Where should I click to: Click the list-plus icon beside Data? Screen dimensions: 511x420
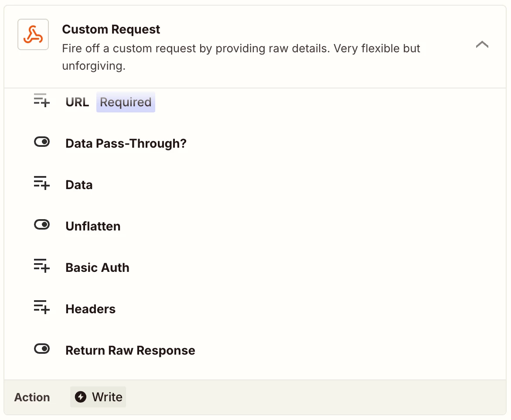(42, 183)
